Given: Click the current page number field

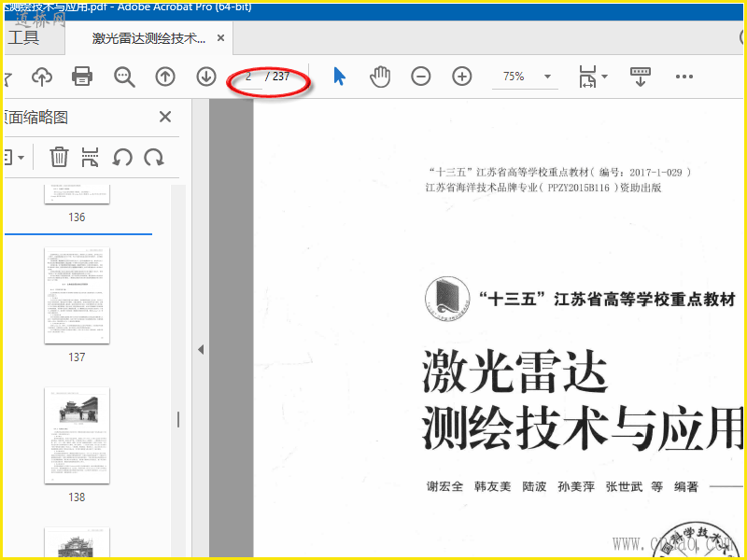Looking at the screenshot, I should click(x=248, y=77).
